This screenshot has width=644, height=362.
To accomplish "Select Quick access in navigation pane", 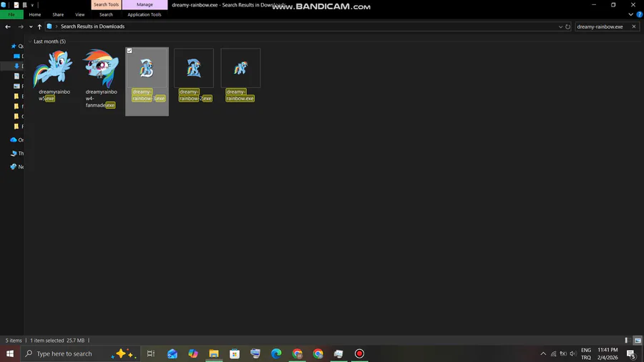I will coord(17,46).
